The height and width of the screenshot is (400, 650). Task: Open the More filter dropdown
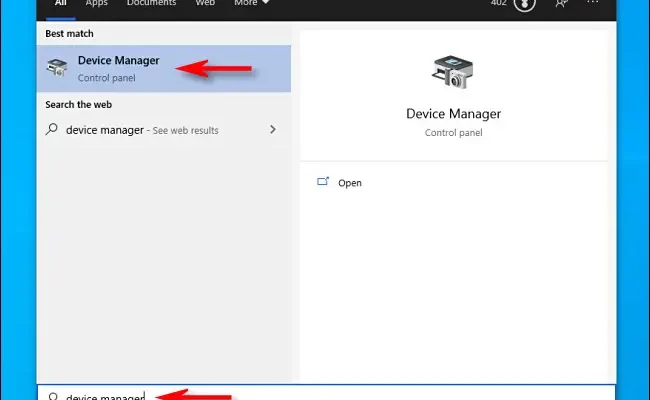[251, 3]
